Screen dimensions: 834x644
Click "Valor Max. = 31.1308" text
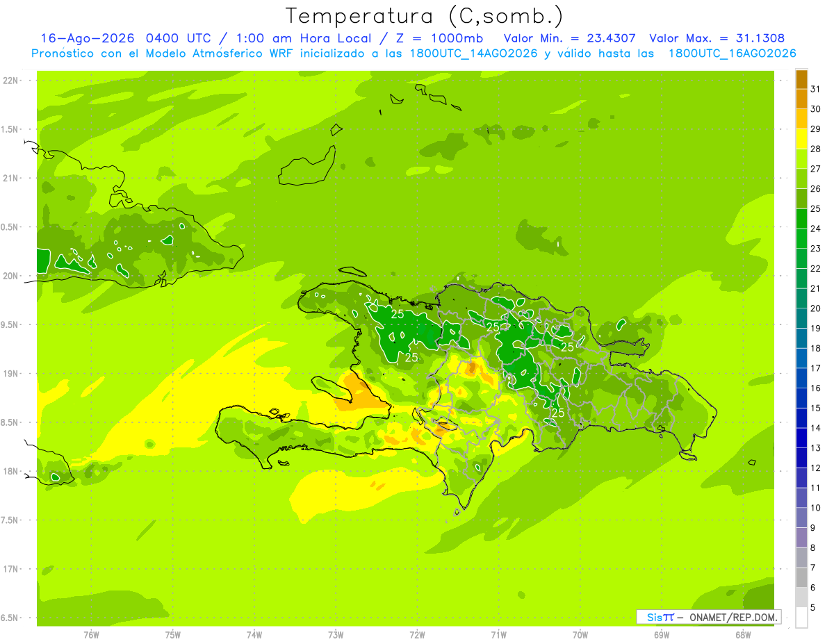coord(717,38)
